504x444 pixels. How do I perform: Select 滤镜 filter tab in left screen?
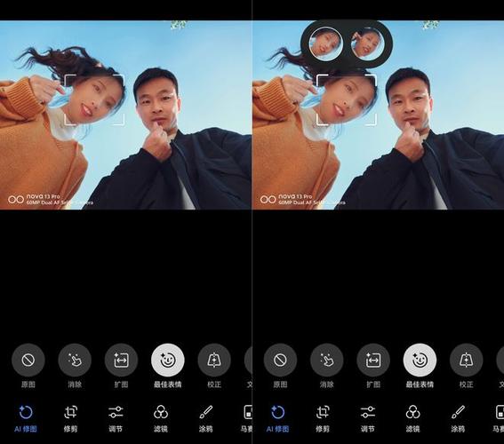[161, 418]
